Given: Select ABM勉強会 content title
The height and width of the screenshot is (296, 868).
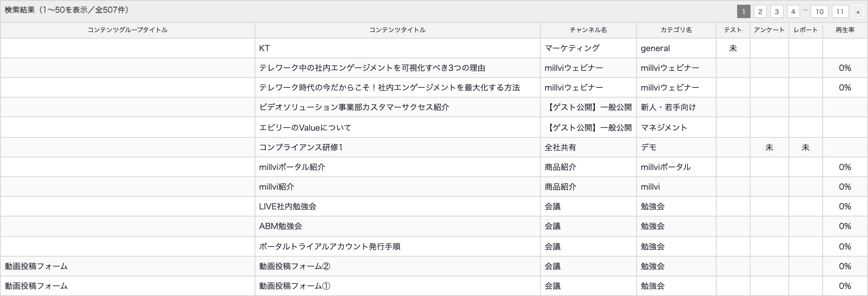Looking at the screenshot, I should (281, 226).
